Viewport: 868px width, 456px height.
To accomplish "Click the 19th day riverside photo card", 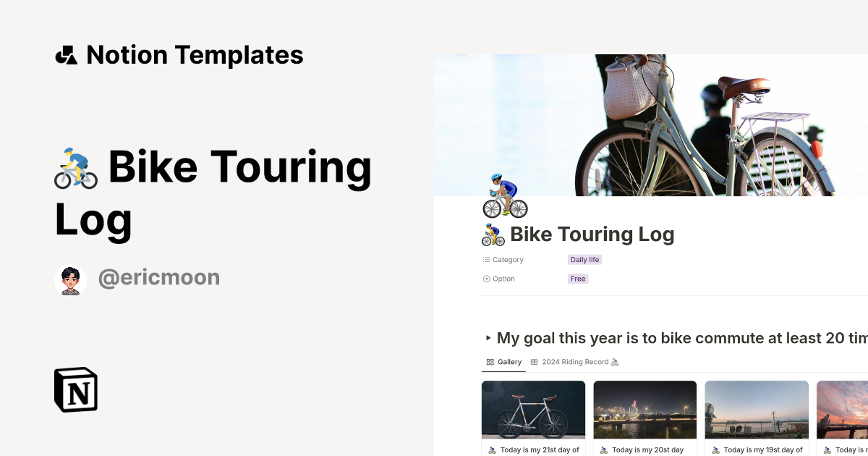I will [x=756, y=409].
